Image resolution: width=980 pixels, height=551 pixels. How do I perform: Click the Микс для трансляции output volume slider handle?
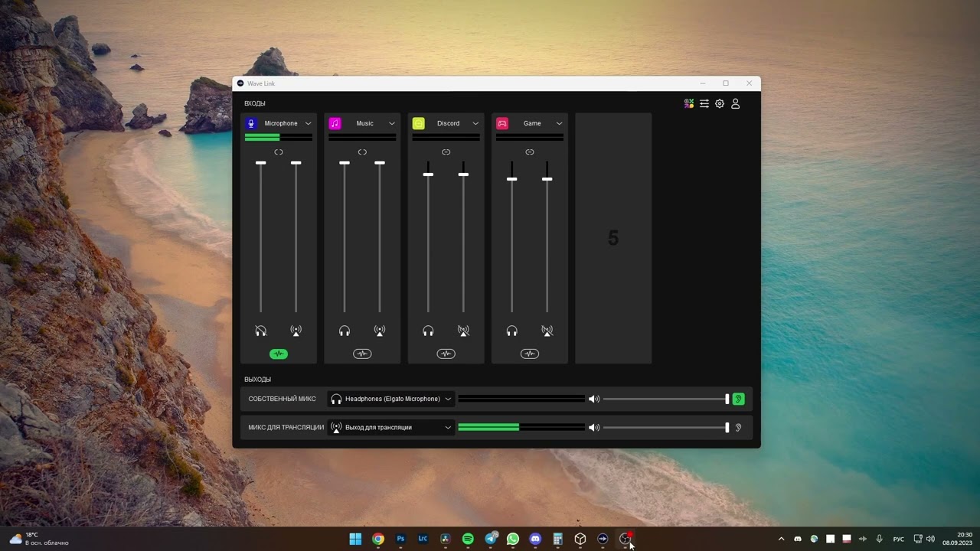click(x=727, y=427)
